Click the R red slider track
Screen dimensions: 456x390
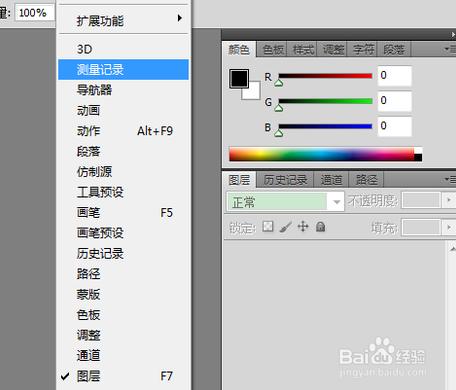(x=325, y=76)
